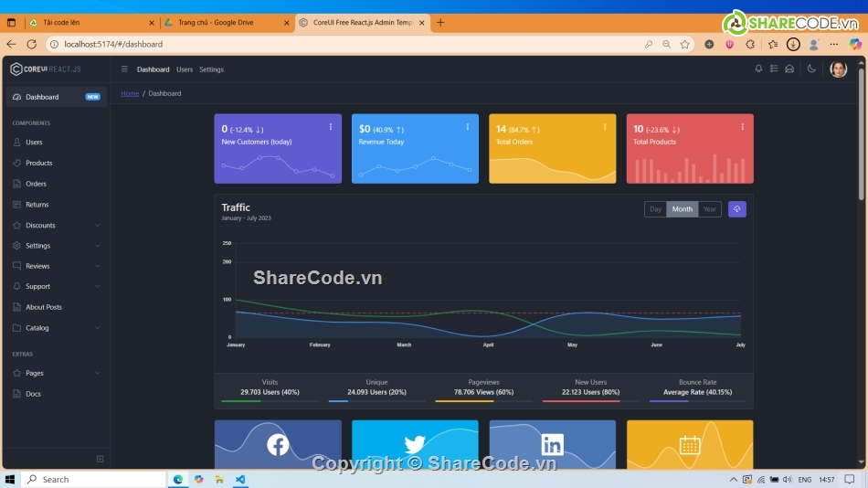Click the Twitter widget icon

415,445
